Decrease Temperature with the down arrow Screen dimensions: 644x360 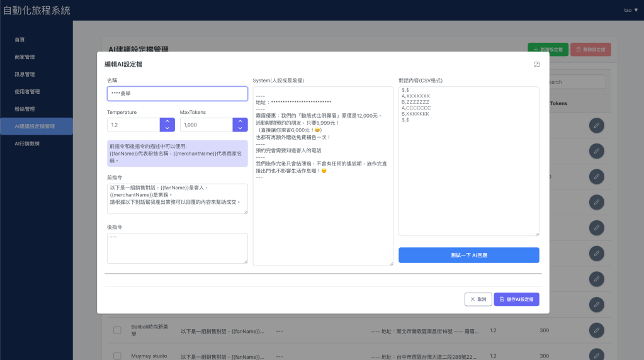[167, 128]
